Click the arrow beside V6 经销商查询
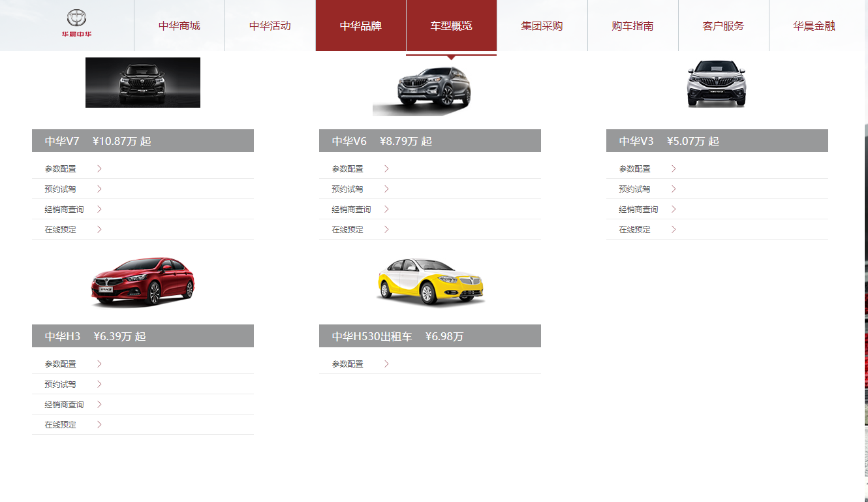This screenshot has width=868, height=502. 386,209
